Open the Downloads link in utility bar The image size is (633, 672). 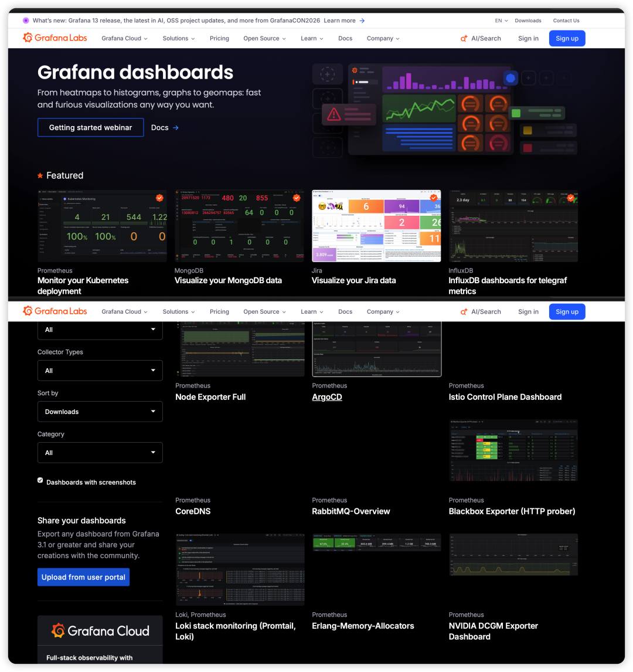point(527,21)
